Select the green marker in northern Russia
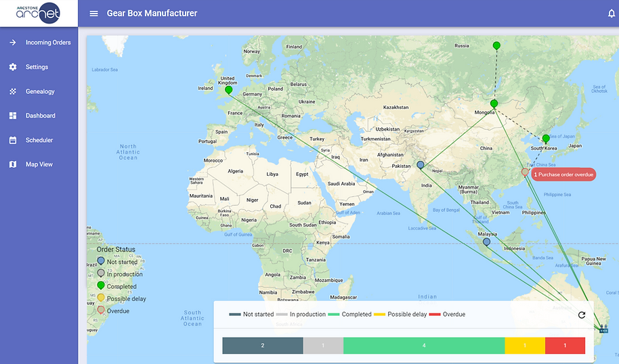 click(x=496, y=46)
